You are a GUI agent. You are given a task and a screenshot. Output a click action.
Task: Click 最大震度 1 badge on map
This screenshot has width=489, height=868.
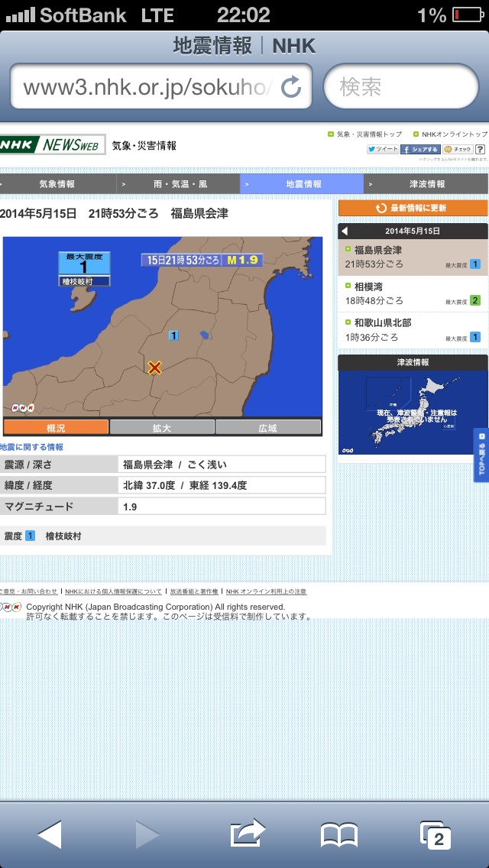click(x=84, y=264)
